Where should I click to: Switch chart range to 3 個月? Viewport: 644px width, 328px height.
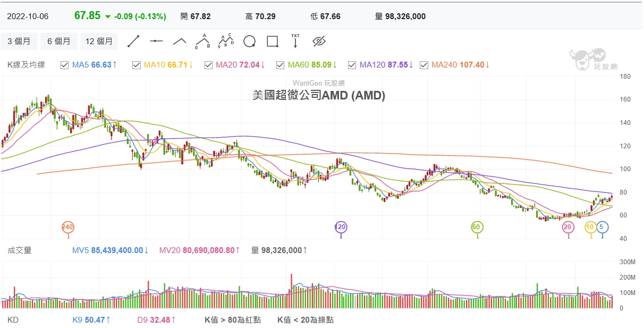[x=19, y=41]
